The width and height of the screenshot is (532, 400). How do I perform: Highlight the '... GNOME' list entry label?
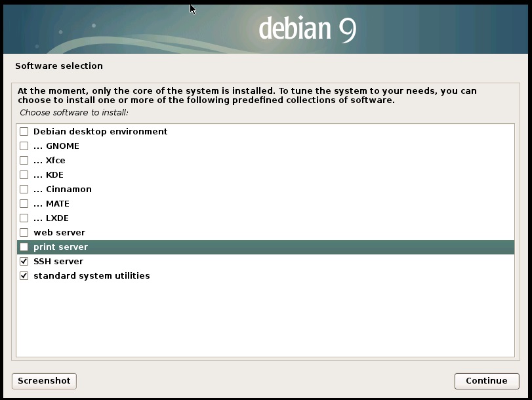(56, 146)
